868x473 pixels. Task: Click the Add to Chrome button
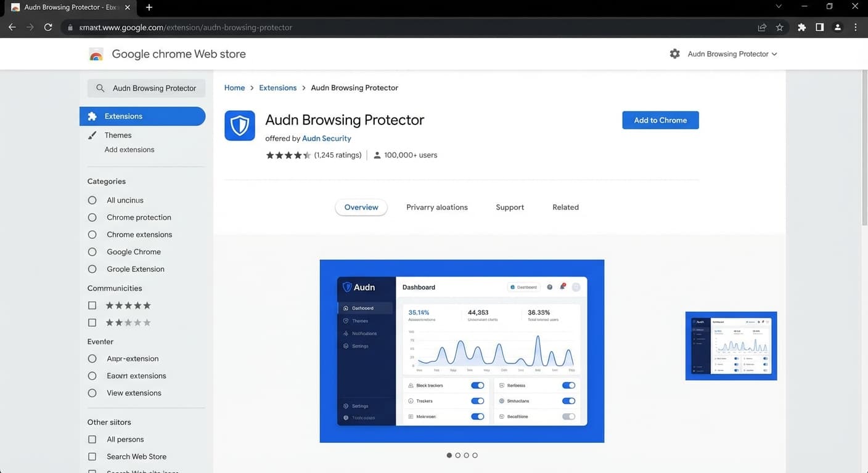tap(660, 120)
